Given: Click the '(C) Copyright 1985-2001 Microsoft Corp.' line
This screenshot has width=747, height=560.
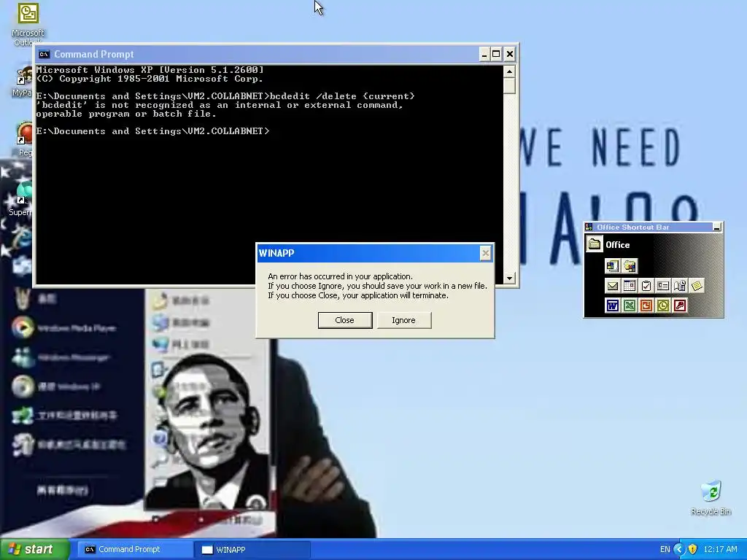Looking at the screenshot, I should click(150, 79).
